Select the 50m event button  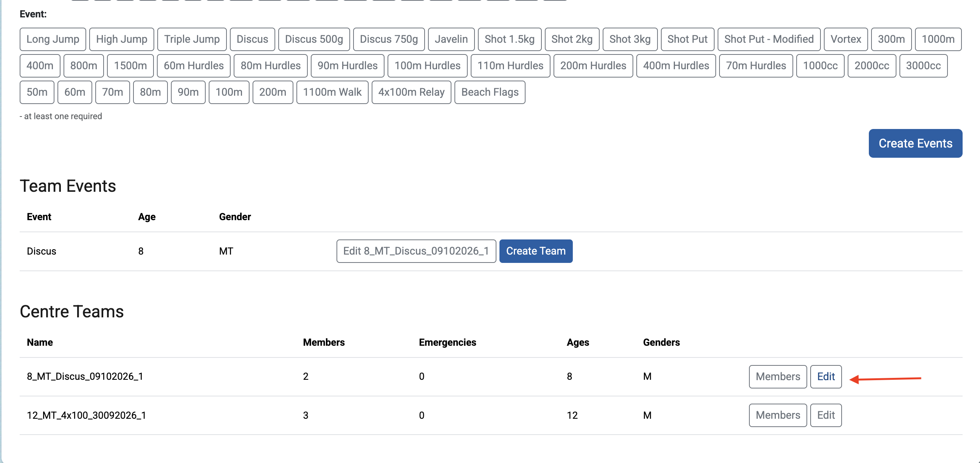coord(37,92)
